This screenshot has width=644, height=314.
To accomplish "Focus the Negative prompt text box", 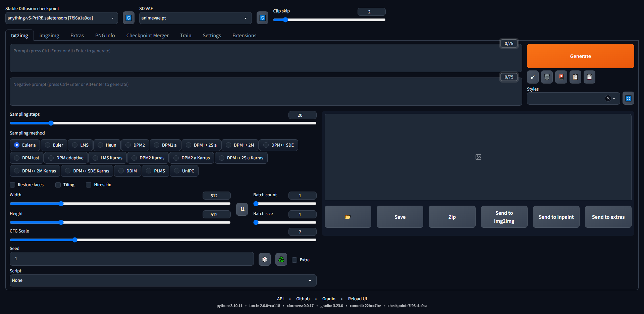I will click(266, 92).
